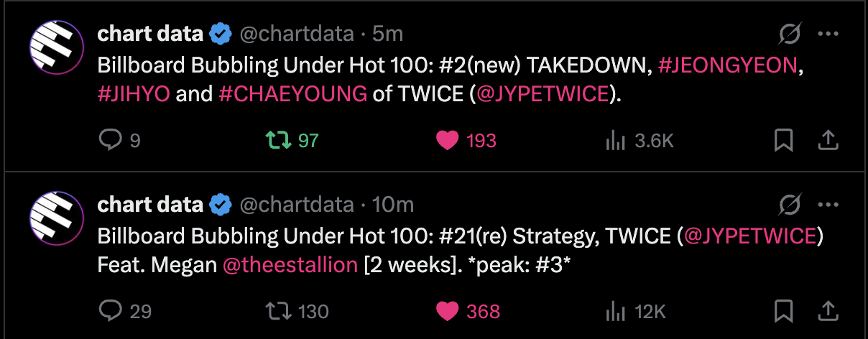Unlike the TAKEDOWN tweet with 193 likes
Image resolution: width=868 pixels, height=339 pixels.
pyautogui.click(x=448, y=141)
